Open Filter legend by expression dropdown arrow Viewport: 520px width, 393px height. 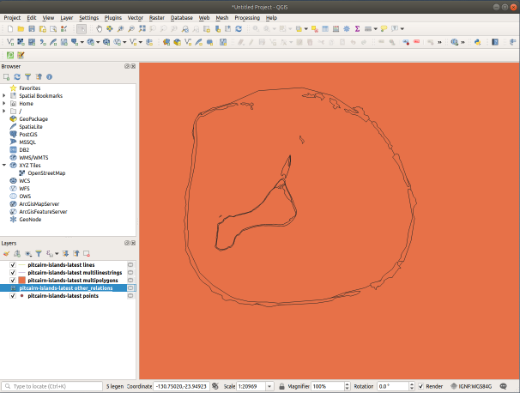(57, 254)
